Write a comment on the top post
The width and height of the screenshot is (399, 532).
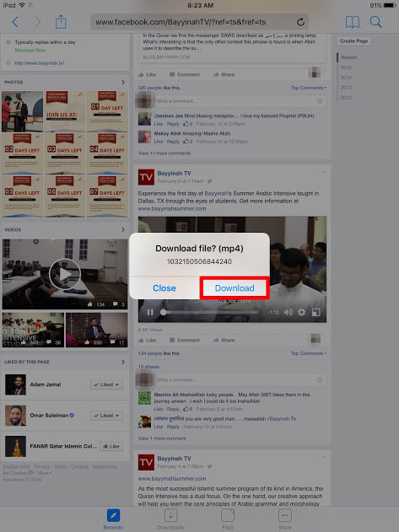(240, 101)
